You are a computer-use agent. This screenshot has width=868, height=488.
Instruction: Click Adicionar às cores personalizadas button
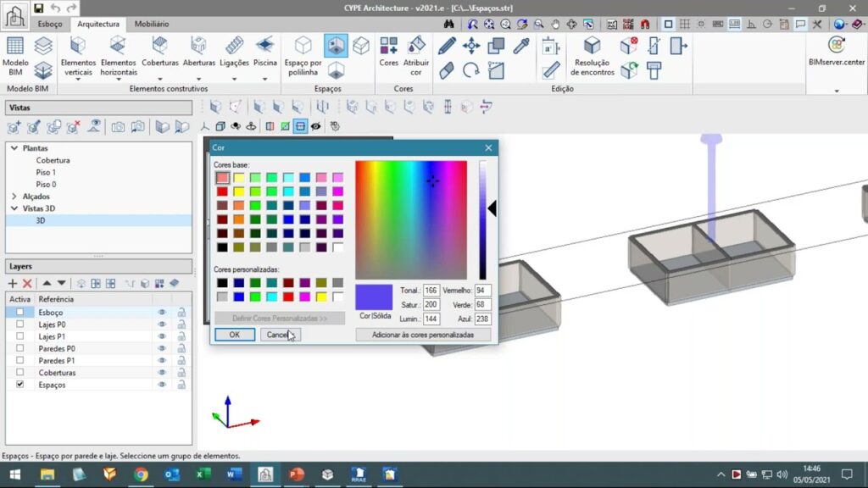pos(423,335)
